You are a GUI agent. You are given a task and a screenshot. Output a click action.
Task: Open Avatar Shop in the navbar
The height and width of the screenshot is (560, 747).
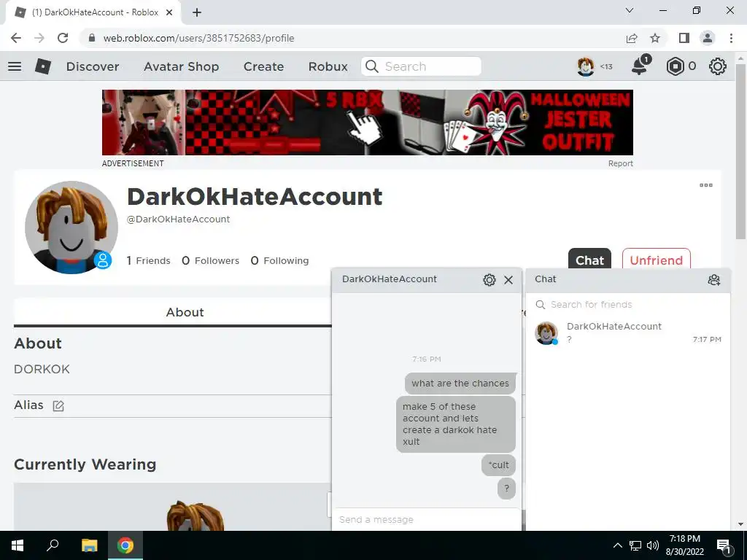(x=182, y=66)
